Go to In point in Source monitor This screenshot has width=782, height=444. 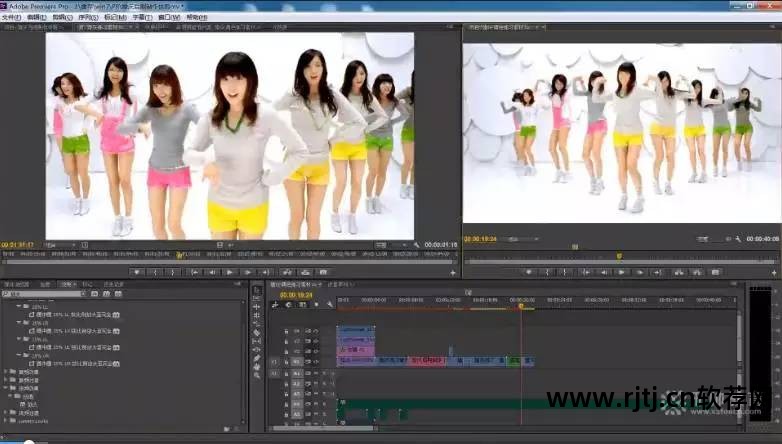[x=195, y=272]
